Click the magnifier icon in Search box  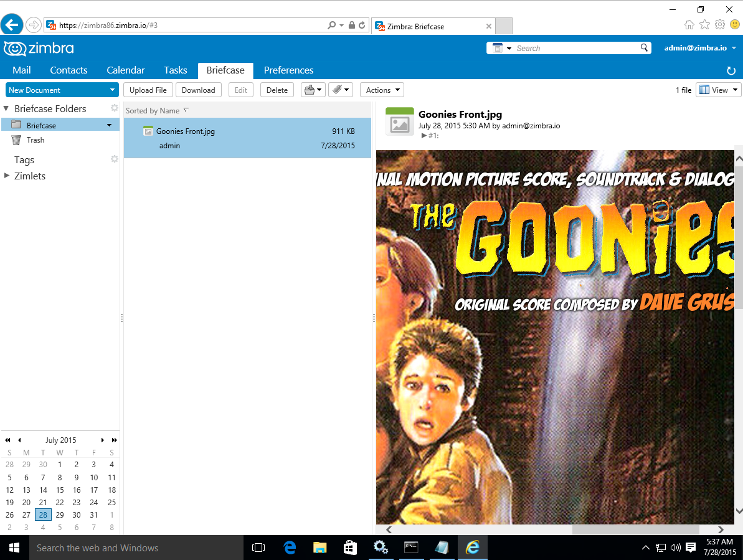click(644, 48)
